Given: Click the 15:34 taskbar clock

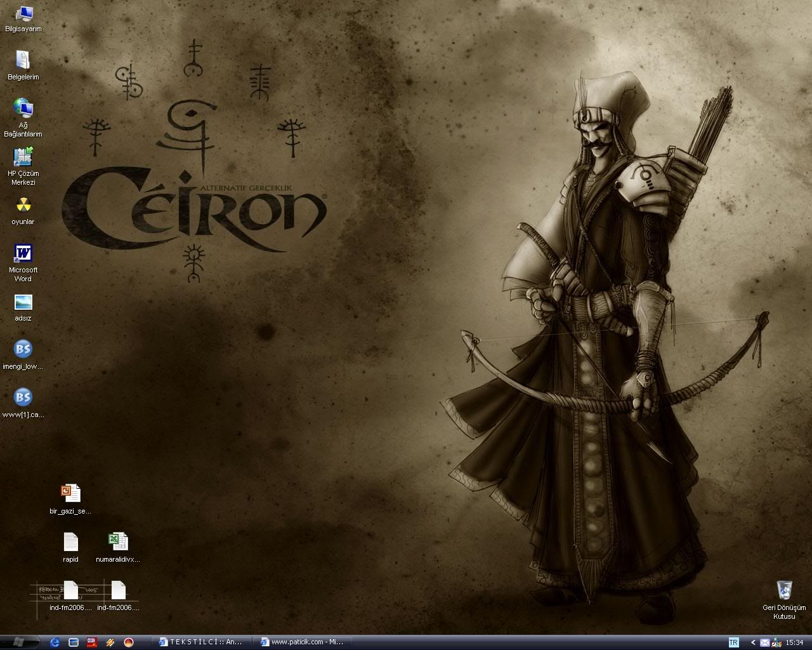Looking at the screenshot, I should tap(795, 642).
